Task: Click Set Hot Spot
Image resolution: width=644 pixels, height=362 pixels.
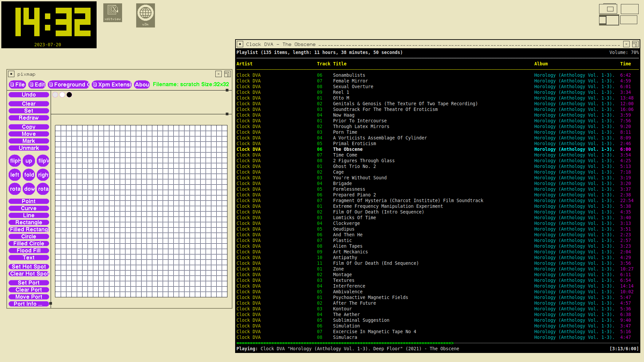Action: click(x=29, y=267)
